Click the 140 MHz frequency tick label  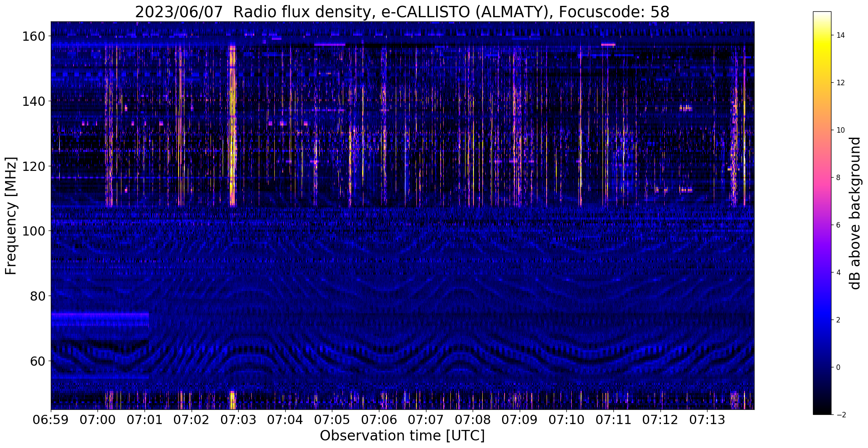[x=33, y=101]
